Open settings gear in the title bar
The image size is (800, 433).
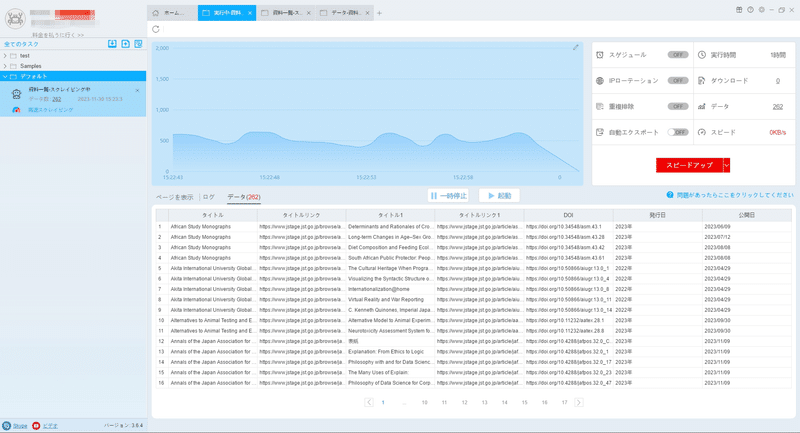tap(761, 10)
